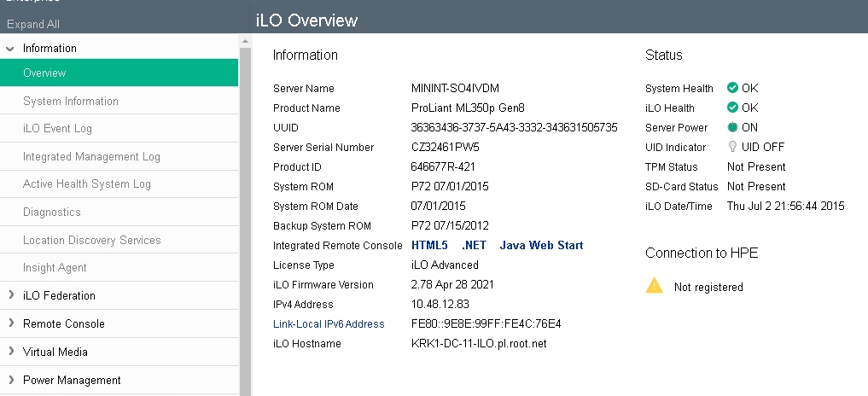Click the Server Power ON indicator icon
The image size is (868, 396).
coord(732,127)
